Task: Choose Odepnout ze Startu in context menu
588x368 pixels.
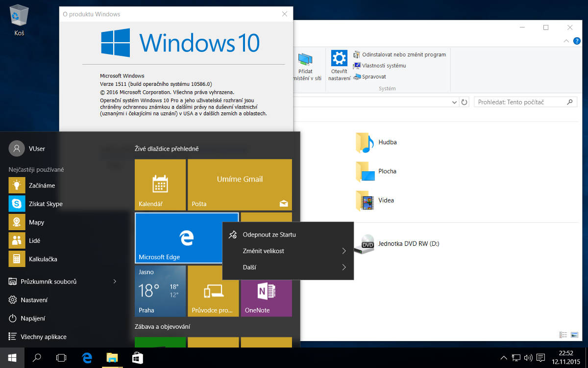Action: [x=288, y=235]
